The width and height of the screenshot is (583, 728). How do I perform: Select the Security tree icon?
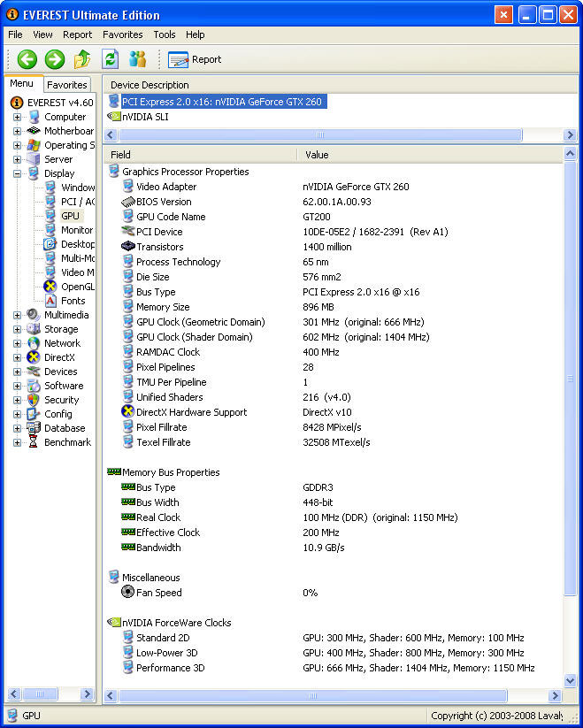click(34, 400)
